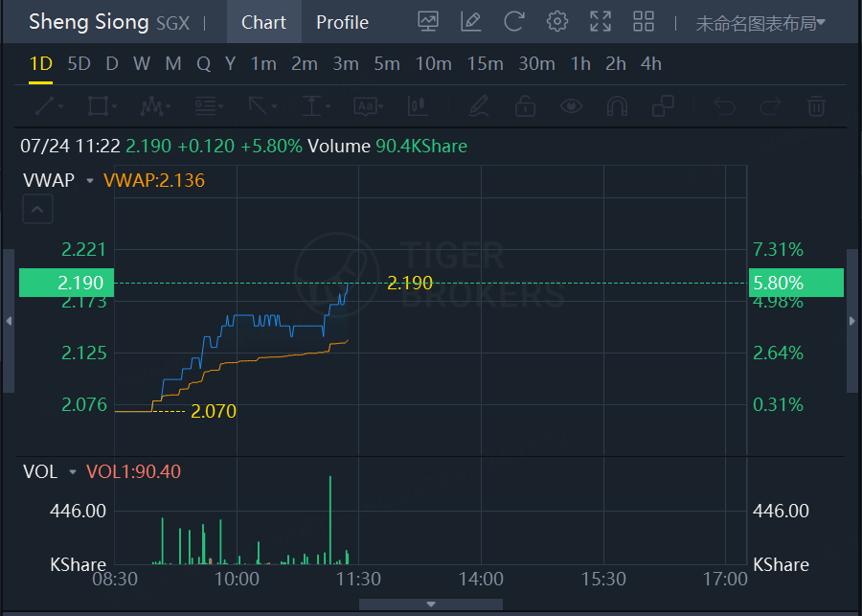Toggle drawings visibility eye icon
Viewport: 862px width, 616px height.
pos(571,105)
